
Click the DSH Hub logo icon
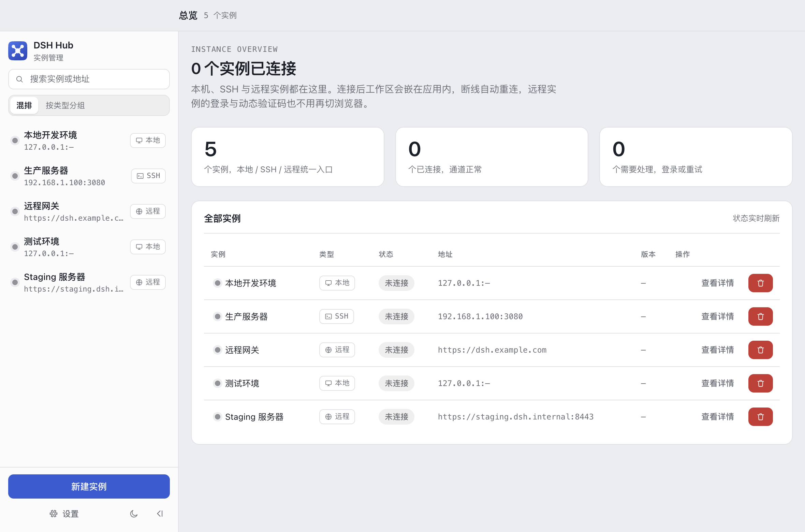click(18, 51)
